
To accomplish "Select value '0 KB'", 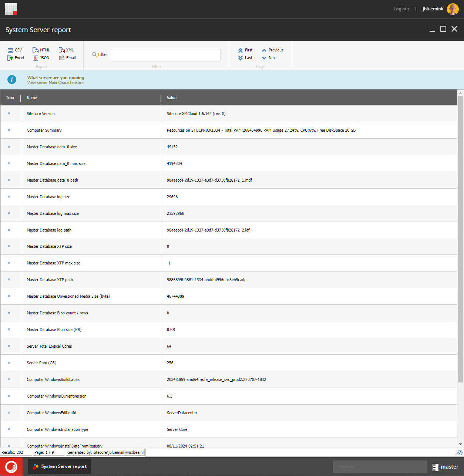I will (x=171, y=330).
